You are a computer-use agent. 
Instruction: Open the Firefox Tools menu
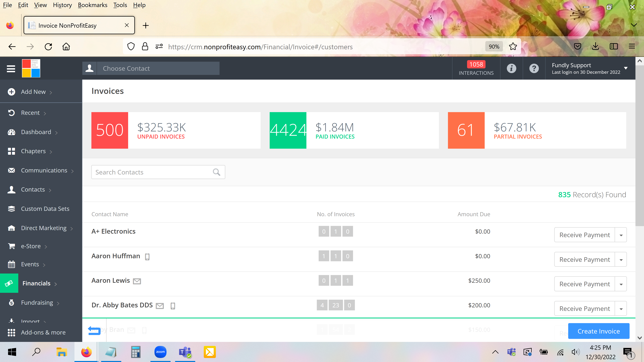click(x=120, y=5)
